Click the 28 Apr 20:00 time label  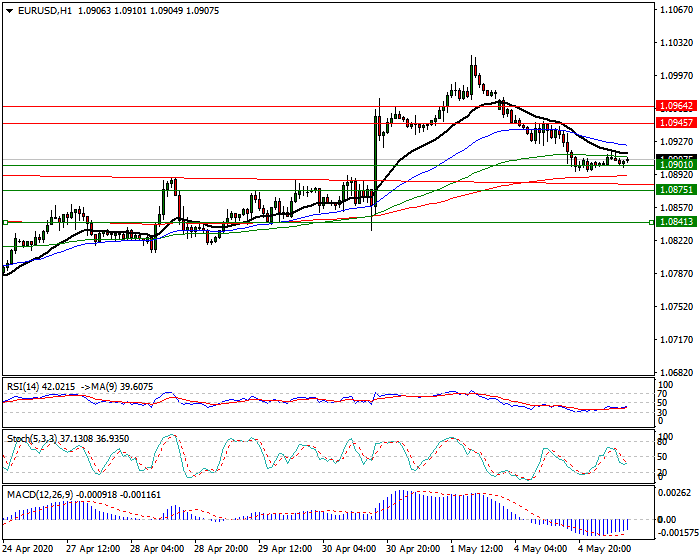pos(221,548)
